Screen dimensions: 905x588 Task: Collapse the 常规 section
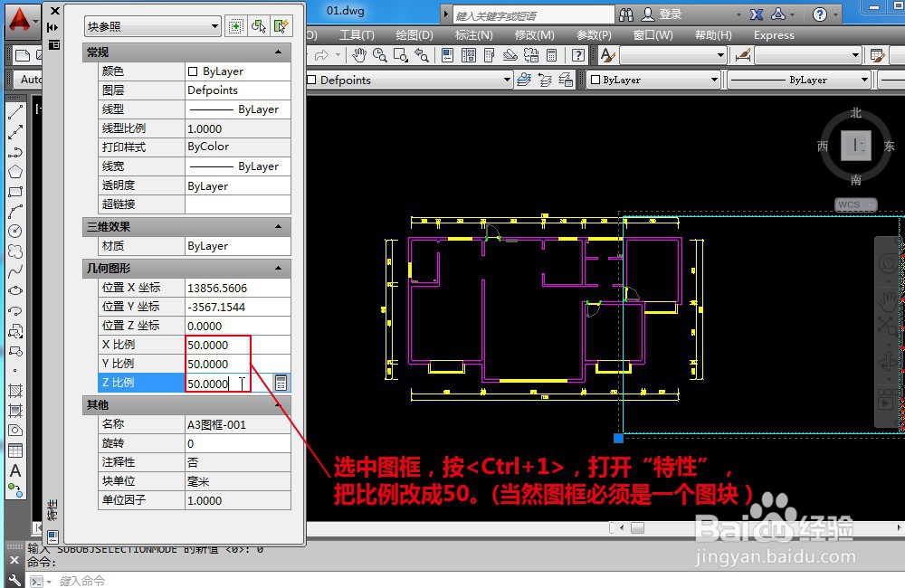[278, 52]
